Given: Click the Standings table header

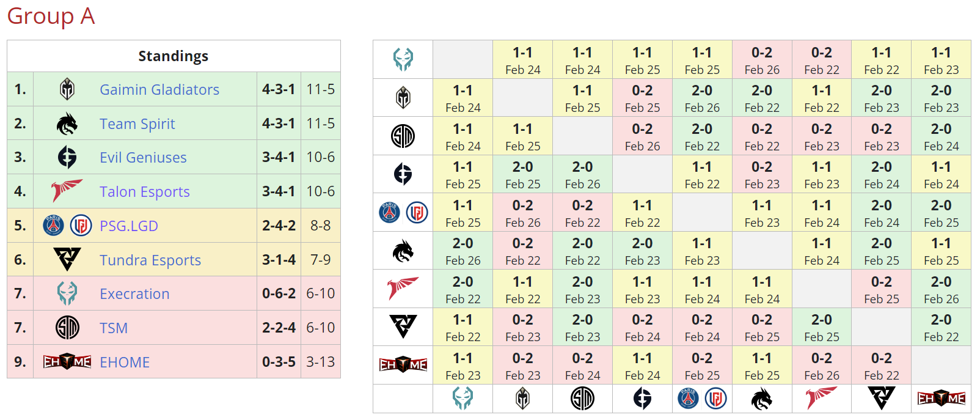Looking at the screenshot, I should 174,56.
